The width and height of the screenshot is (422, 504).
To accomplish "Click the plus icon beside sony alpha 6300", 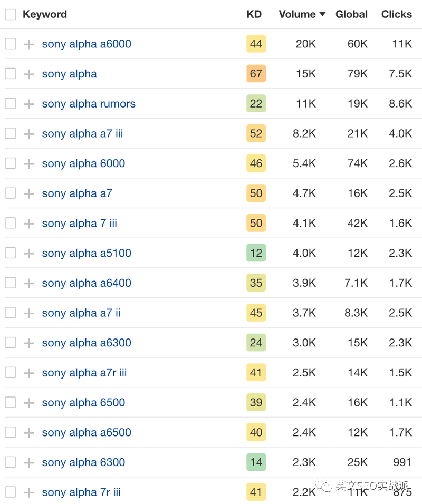I will (29, 462).
